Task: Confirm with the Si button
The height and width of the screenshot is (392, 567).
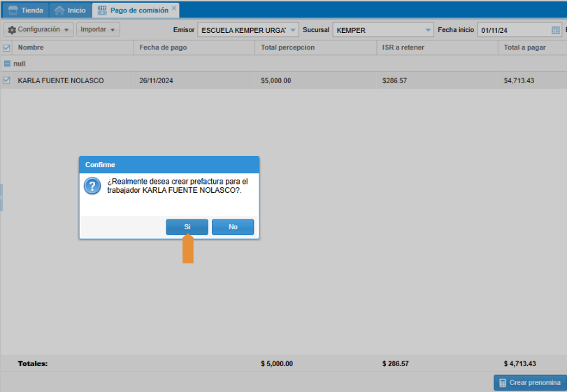Action: point(187,227)
